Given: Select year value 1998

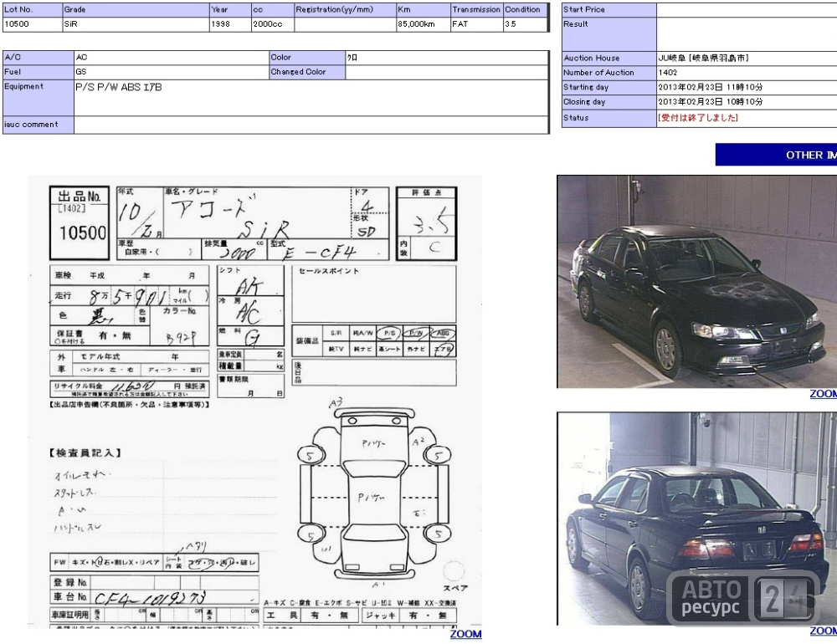Looking at the screenshot, I should (220, 24).
